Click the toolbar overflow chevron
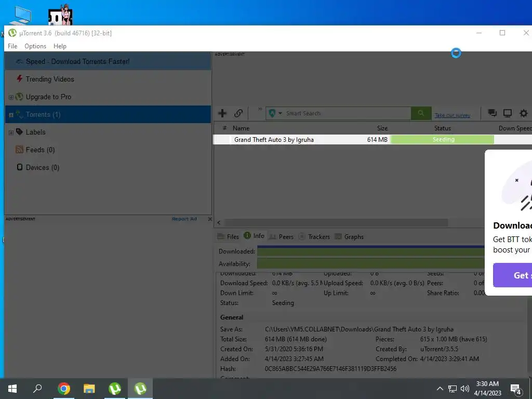 [260, 109]
